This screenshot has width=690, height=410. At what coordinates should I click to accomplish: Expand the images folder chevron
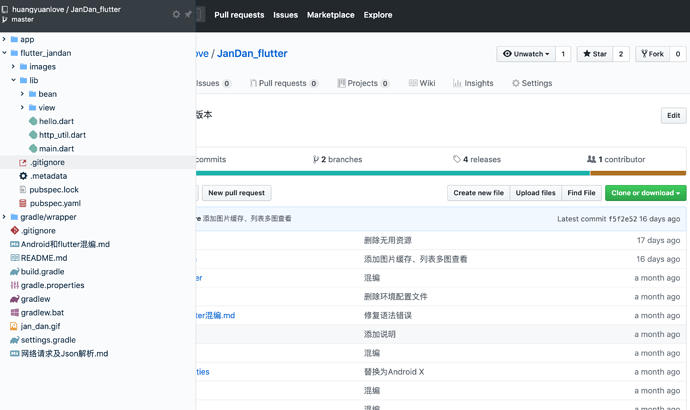[x=13, y=66]
